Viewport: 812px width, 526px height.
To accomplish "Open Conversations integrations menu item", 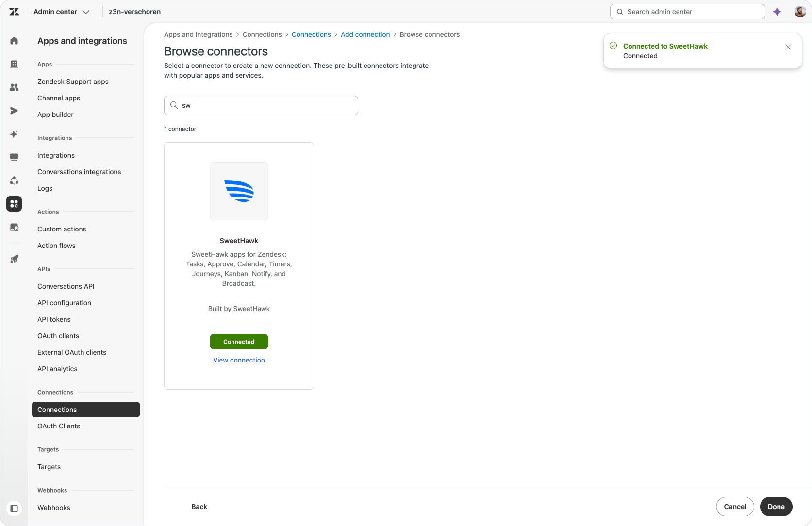I will 79,172.
